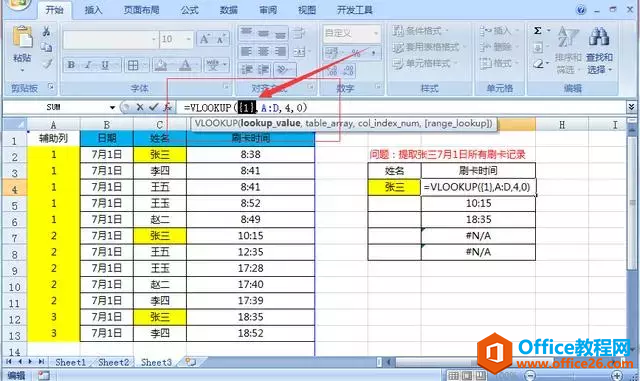Screen dimensions: 640x381
Task: Switch to the Data (数据) tab
Action: point(229,10)
